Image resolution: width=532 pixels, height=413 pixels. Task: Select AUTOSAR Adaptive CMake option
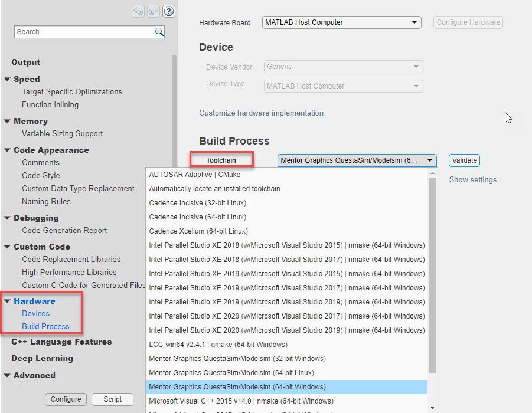tap(194, 175)
